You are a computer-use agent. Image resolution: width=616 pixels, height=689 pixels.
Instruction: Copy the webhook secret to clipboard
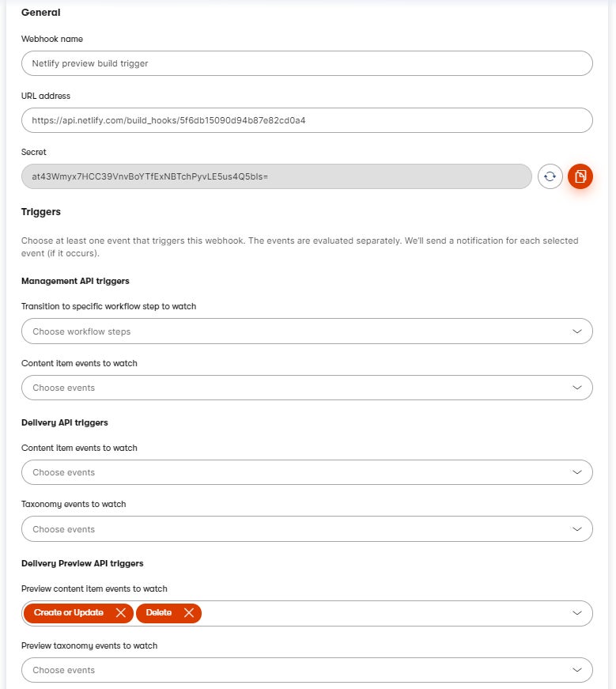(580, 176)
